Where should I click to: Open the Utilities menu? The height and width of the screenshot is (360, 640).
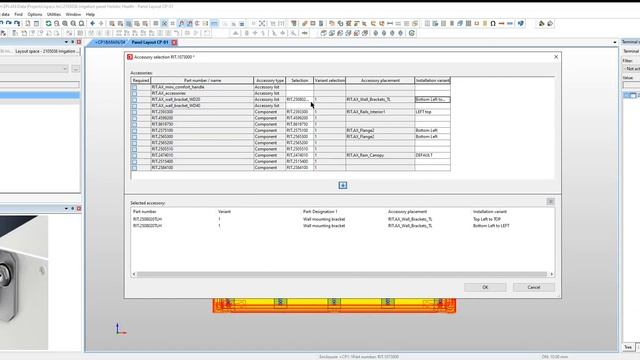(53, 14)
